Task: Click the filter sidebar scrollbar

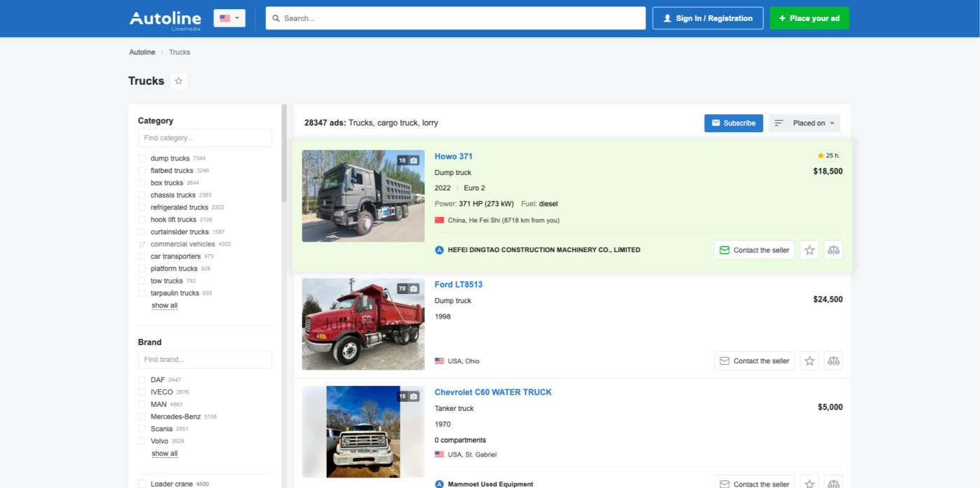Action: (284, 153)
